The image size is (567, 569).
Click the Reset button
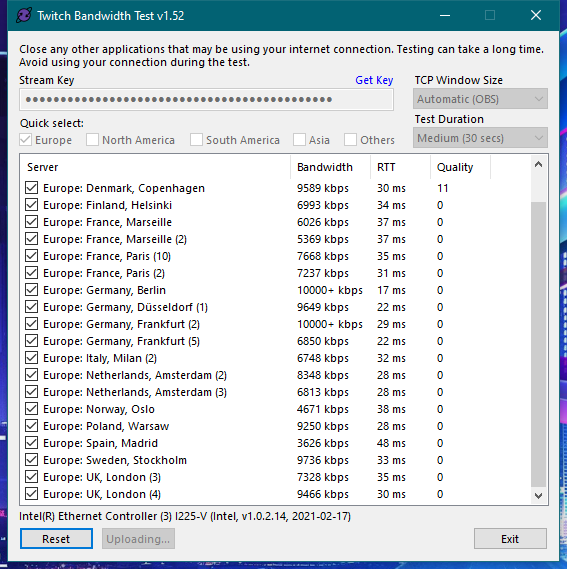point(56,539)
